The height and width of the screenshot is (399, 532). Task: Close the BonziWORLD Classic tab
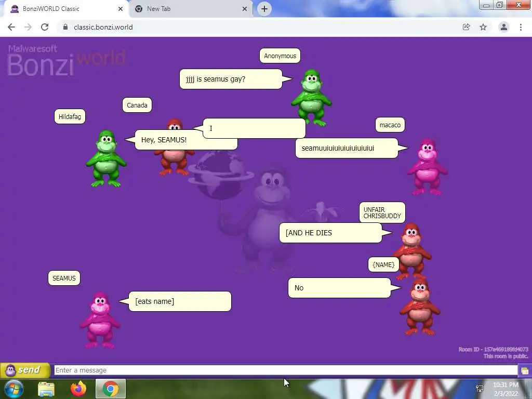(121, 9)
